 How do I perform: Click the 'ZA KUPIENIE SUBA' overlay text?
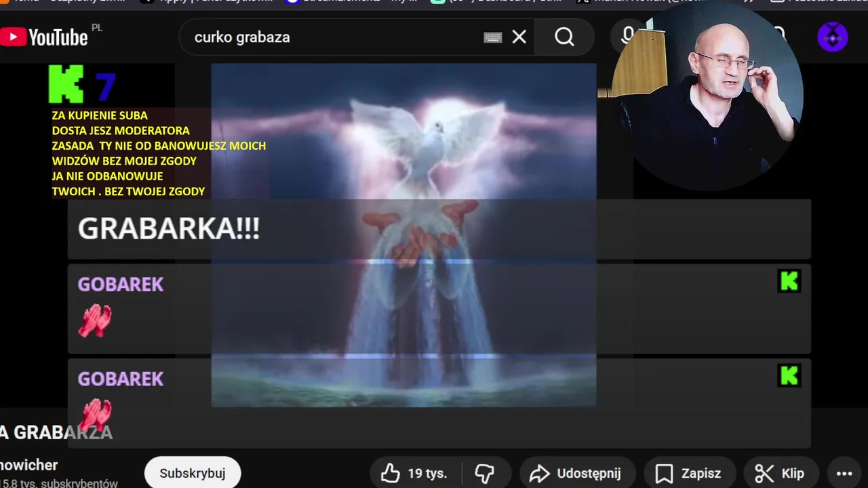pos(100,115)
